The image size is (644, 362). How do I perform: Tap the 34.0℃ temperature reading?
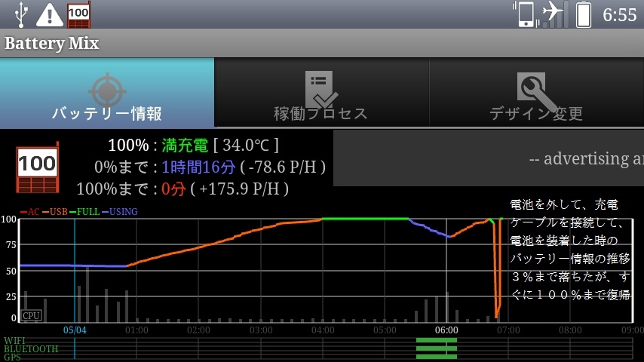(x=246, y=146)
